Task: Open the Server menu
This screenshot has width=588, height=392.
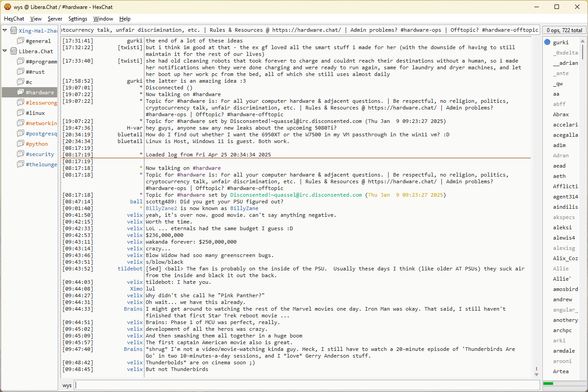Action: (x=55, y=19)
